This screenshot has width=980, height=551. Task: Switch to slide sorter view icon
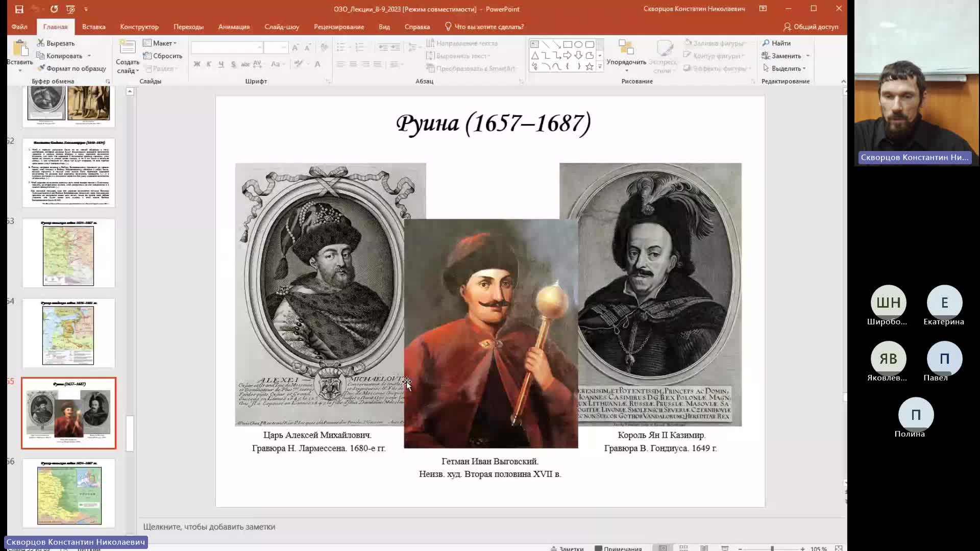coord(683,548)
